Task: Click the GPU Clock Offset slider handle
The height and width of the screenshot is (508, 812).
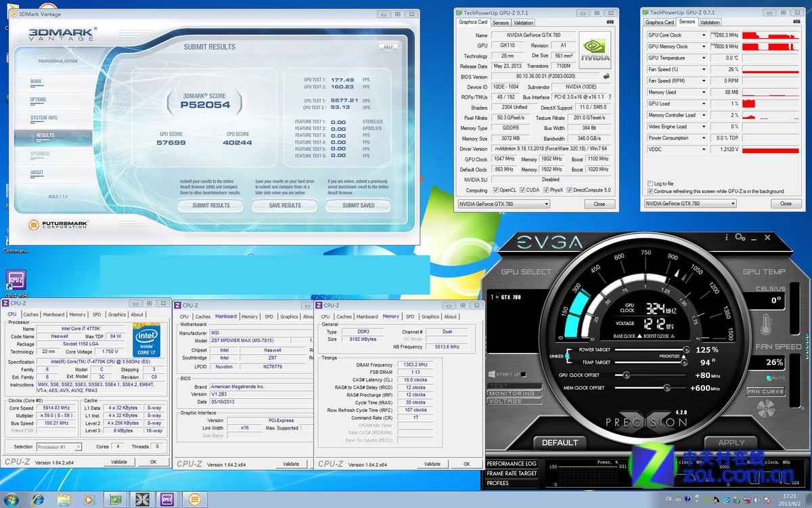Action: tap(627, 375)
